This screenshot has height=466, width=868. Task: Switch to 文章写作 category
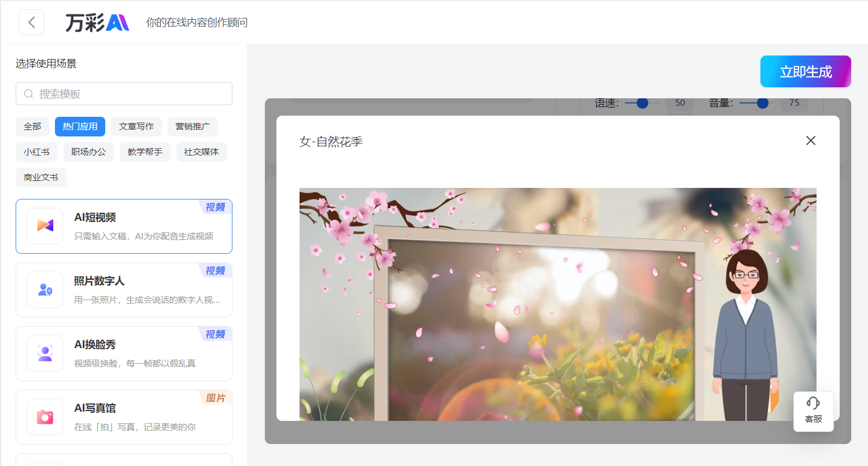[136, 126]
